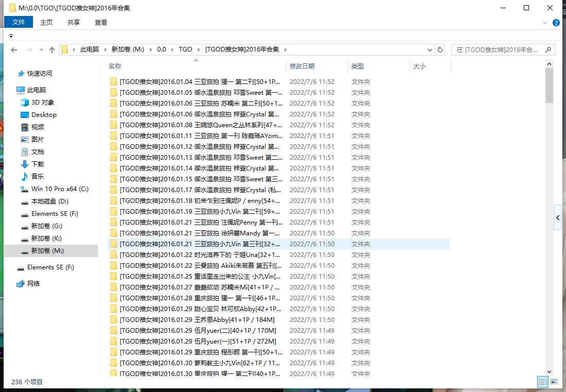Click the 0.0 breadcrumb in address bar

tap(161, 49)
